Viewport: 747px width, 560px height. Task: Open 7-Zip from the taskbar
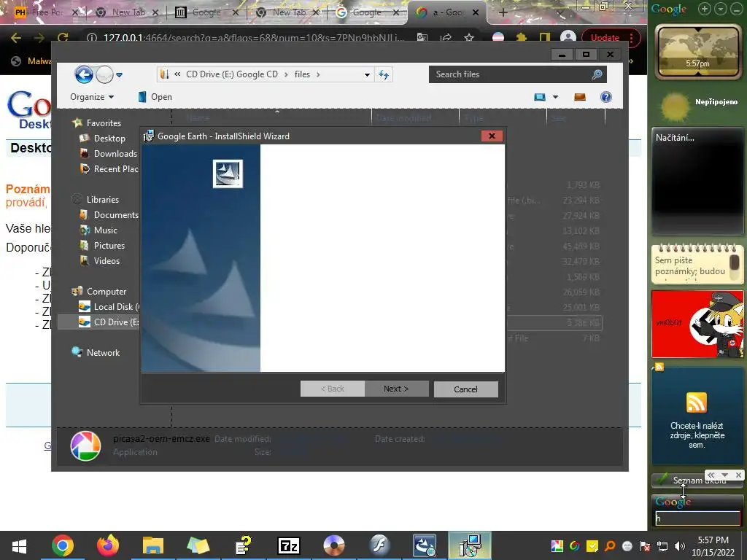(x=289, y=545)
